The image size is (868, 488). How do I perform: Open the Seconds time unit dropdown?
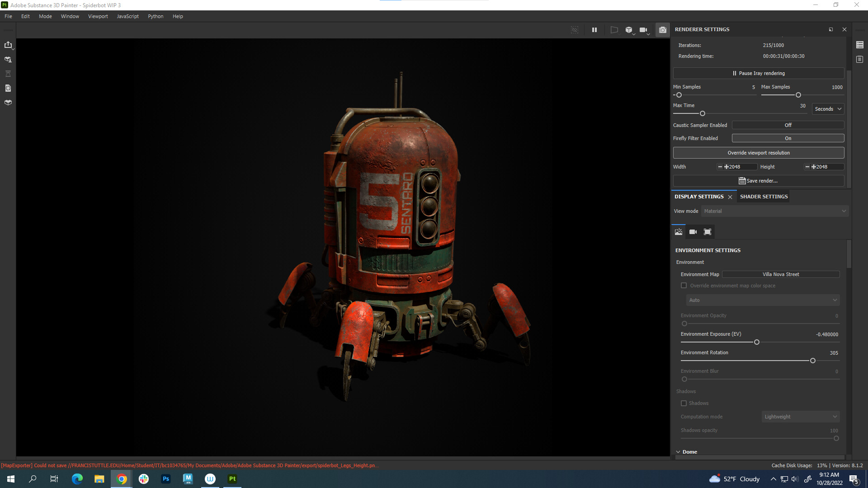coord(827,109)
